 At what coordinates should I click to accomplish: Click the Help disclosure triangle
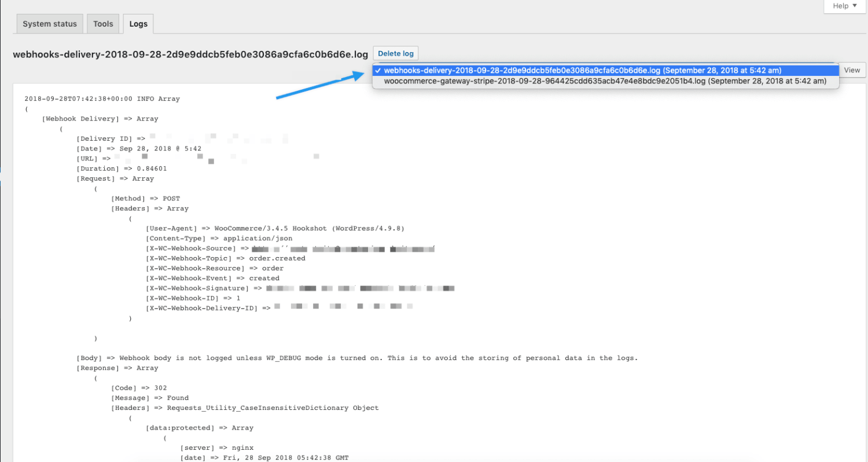click(855, 6)
